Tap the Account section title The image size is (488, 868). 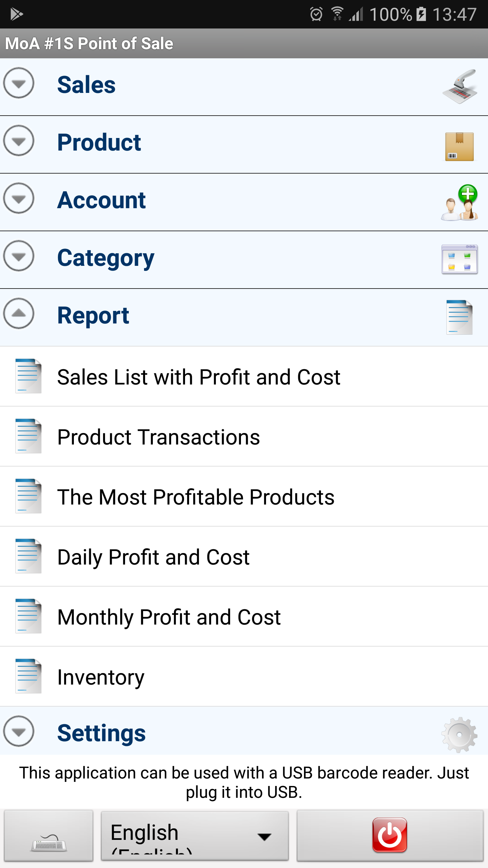tap(101, 200)
